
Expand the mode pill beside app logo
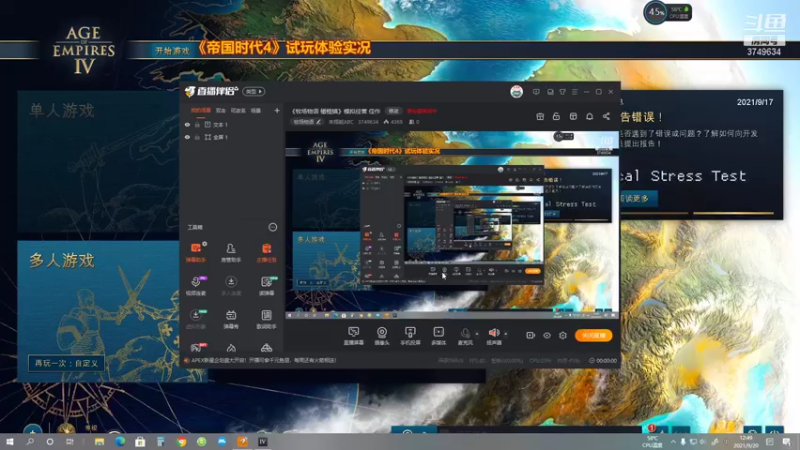tap(254, 91)
